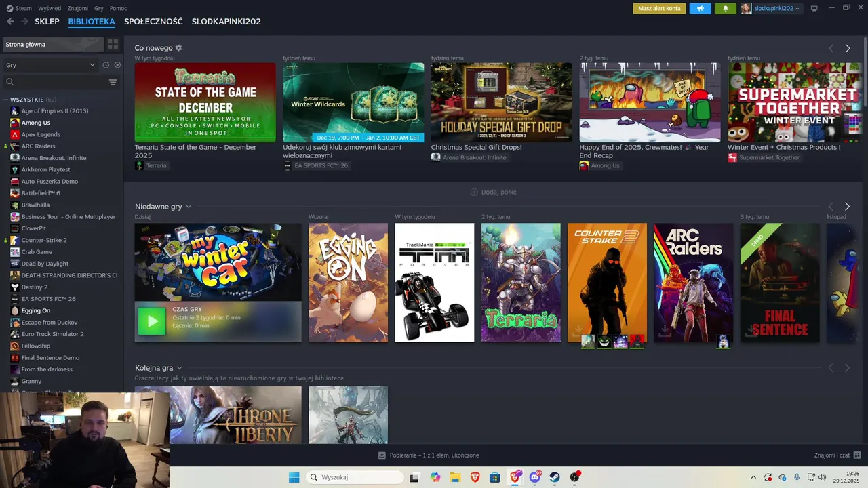This screenshot has height=488, width=868.
Task: Open TrackMania Nations Forever game cover
Action: tap(435, 283)
